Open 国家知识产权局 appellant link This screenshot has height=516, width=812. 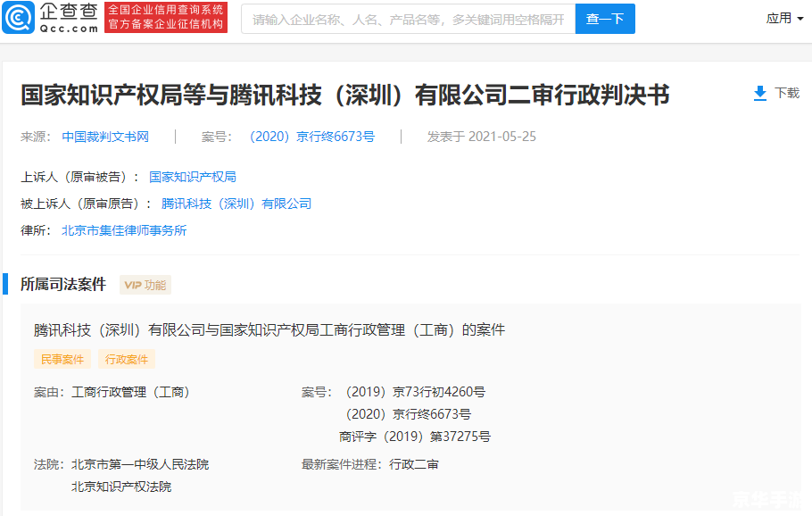(x=193, y=177)
